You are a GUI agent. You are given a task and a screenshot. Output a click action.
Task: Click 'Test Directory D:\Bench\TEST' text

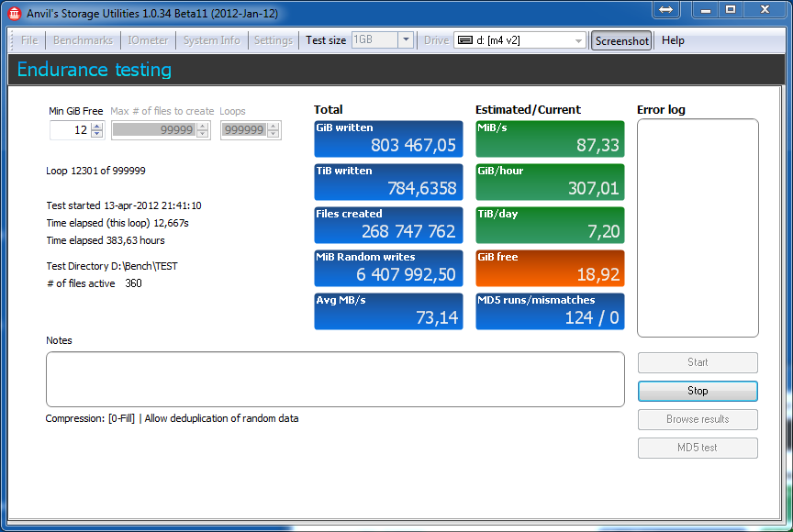click(x=112, y=266)
